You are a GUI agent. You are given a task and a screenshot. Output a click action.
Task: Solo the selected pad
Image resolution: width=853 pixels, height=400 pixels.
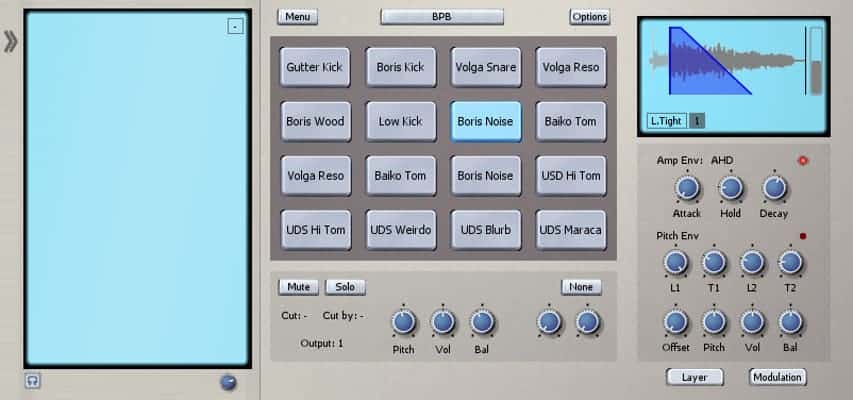tap(345, 287)
